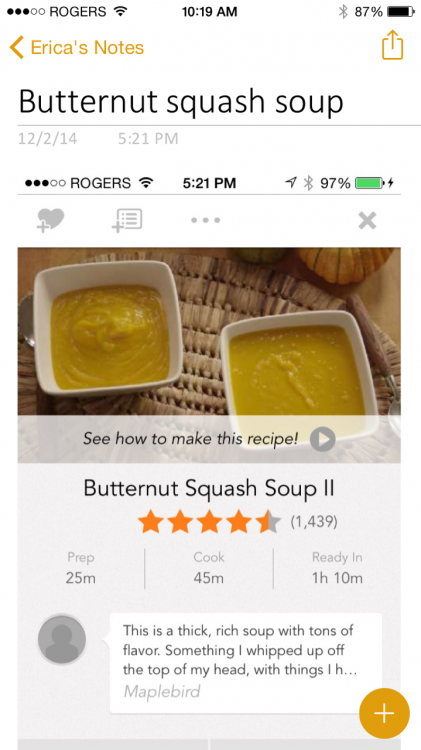The height and width of the screenshot is (750, 421).
Task: Tap the orange plus add button
Action: click(x=384, y=713)
